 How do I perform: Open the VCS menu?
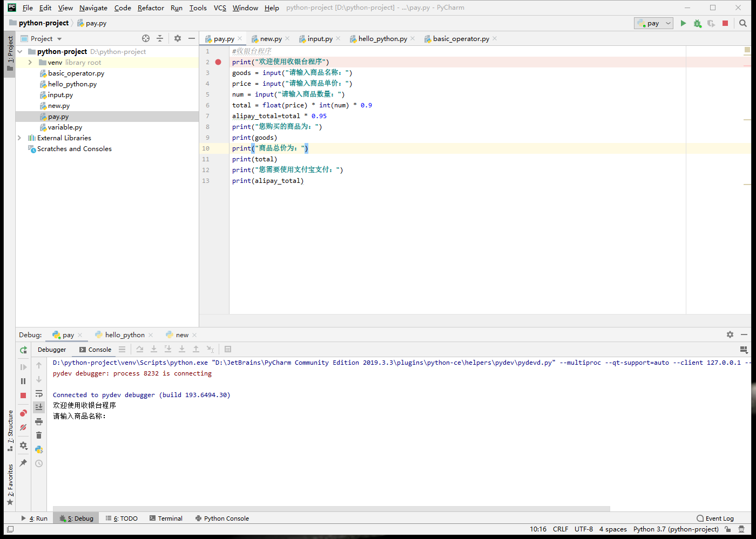pyautogui.click(x=220, y=8)
